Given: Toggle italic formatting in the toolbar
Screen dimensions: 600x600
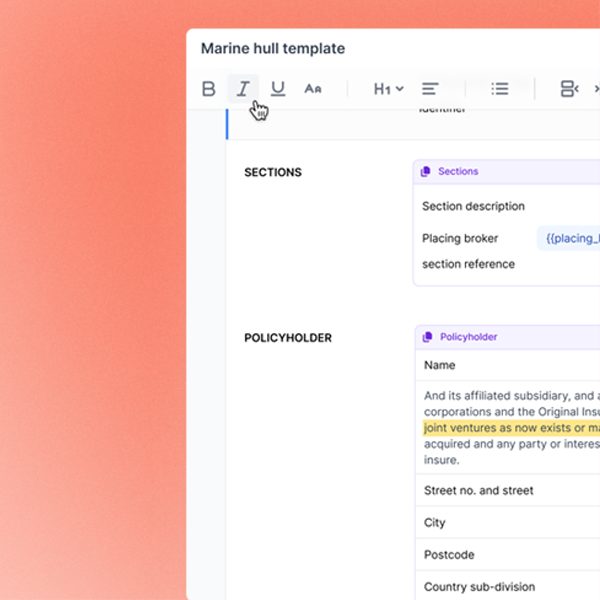Looking at the screenshot, I should (243, 89).
